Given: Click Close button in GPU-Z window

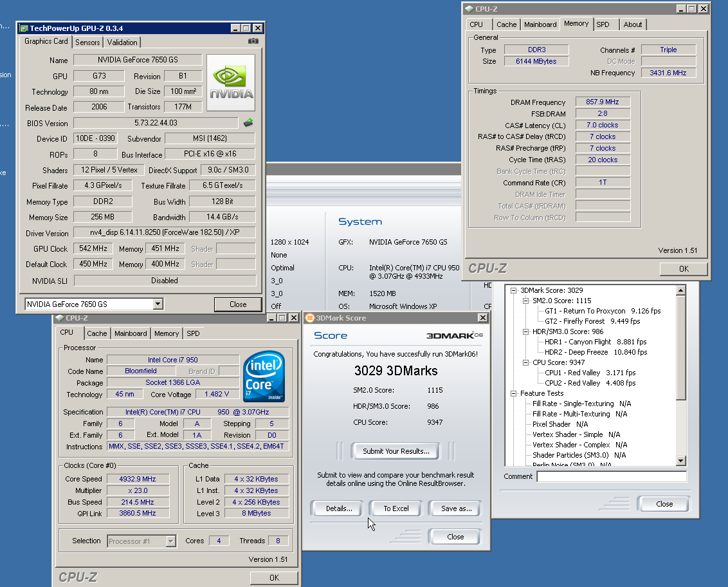Looking at the screenshot, I should (238, 304).
